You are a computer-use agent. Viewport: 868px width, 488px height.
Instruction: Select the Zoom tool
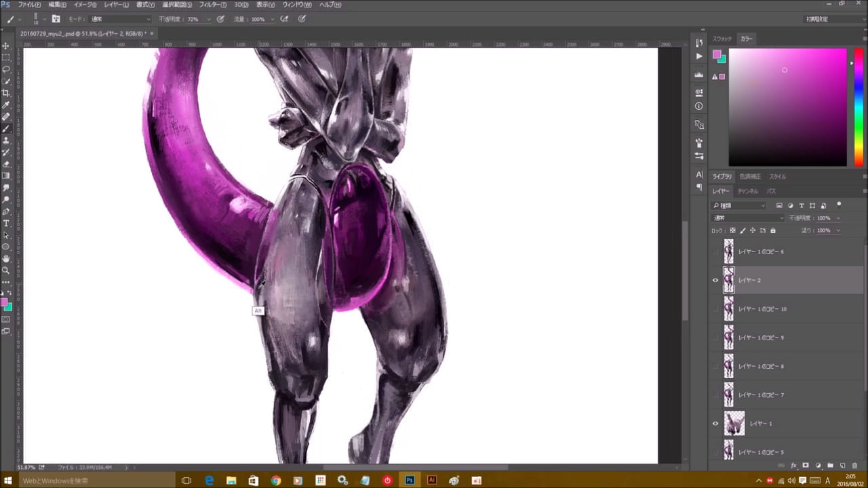[x=6, y=270]
